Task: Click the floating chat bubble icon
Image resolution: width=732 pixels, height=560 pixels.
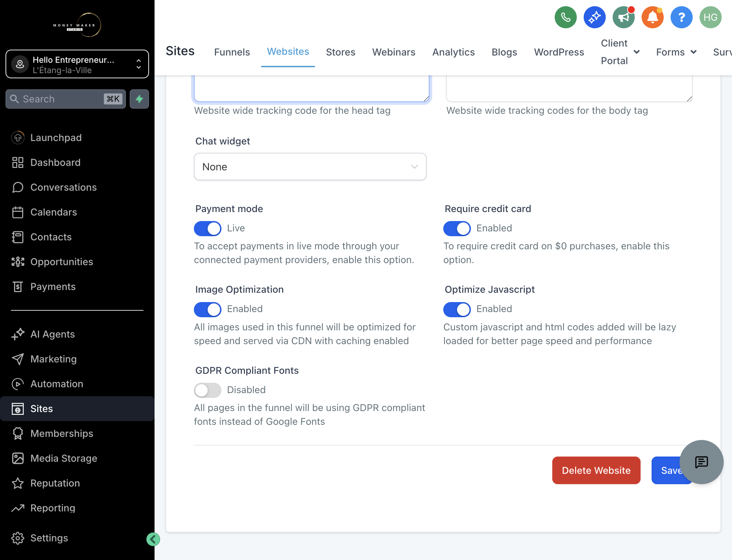Action: click(x=701, y=462)
